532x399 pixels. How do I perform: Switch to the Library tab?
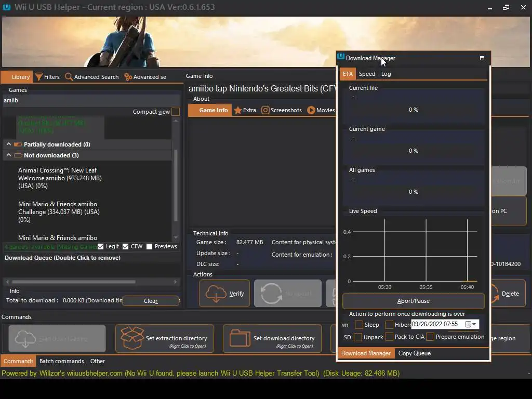click(17, 77)
